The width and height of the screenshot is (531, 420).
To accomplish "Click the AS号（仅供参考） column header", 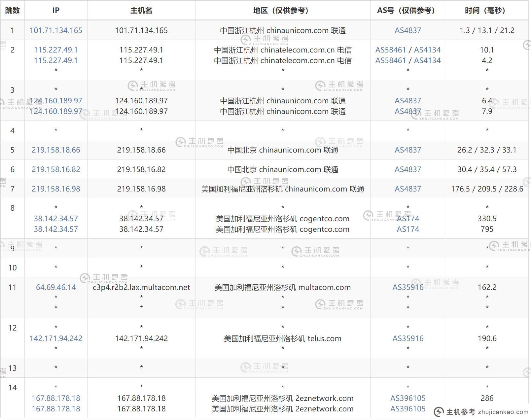I will (x=408, y=11).
